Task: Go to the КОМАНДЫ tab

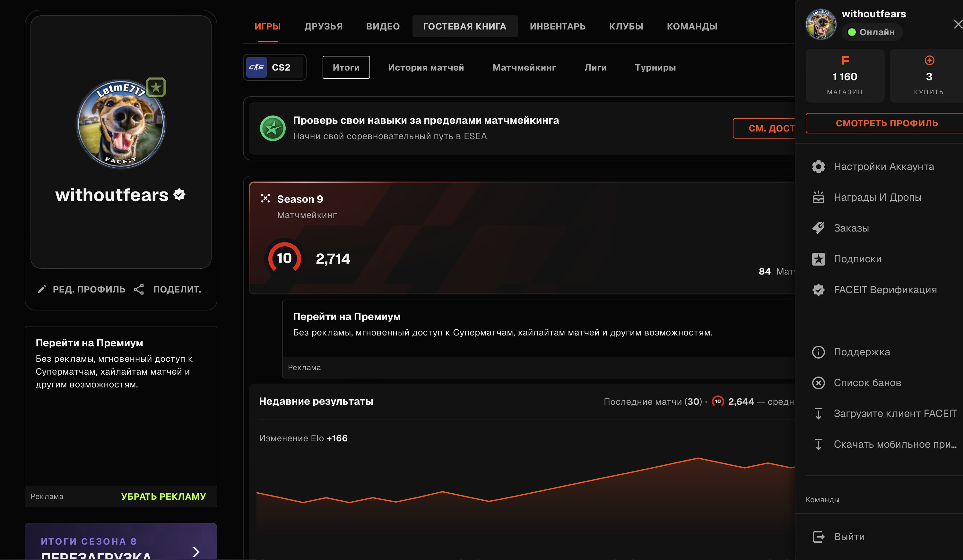Action: [692, 26]
